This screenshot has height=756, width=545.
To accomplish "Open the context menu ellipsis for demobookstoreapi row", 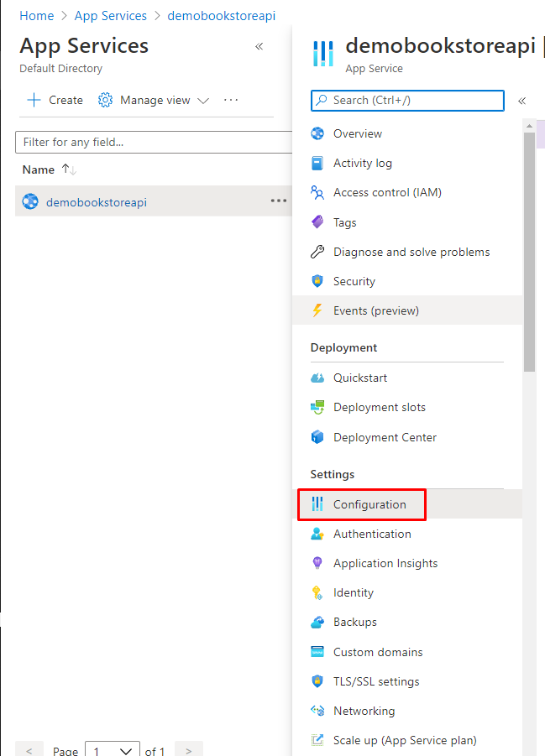I will coord(279,201).
